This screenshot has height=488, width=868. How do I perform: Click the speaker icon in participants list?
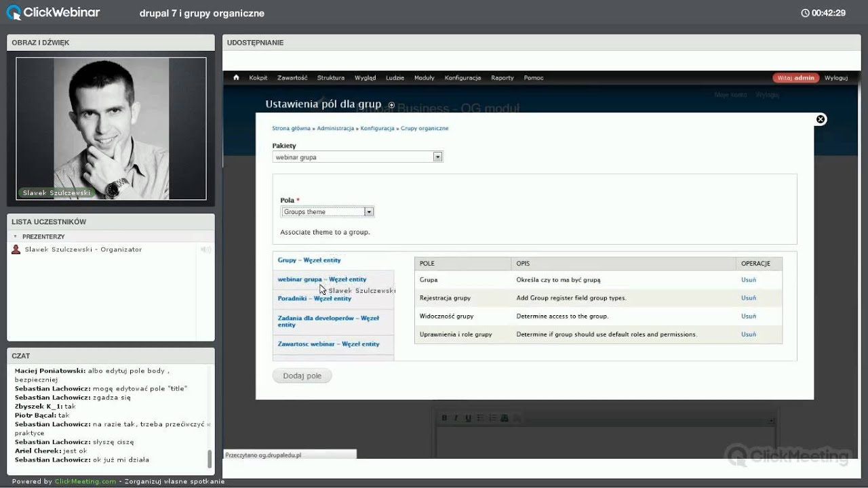coord(205,249)
